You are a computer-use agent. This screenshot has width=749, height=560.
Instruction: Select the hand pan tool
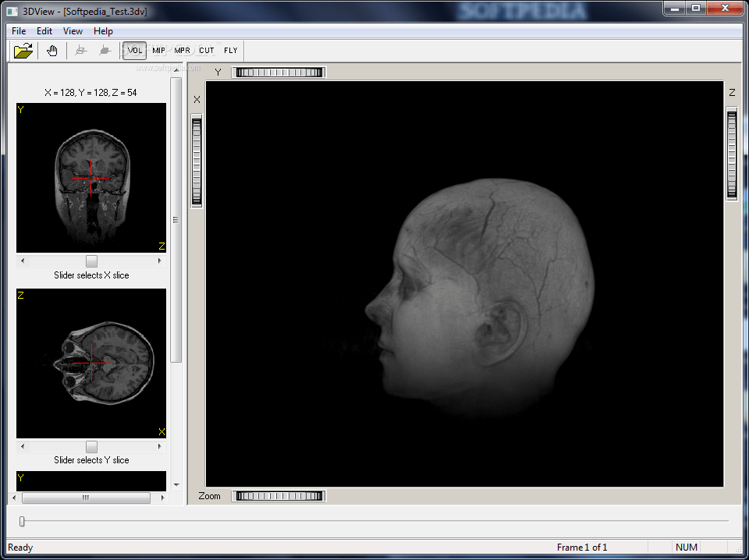[x=51, y=51]
